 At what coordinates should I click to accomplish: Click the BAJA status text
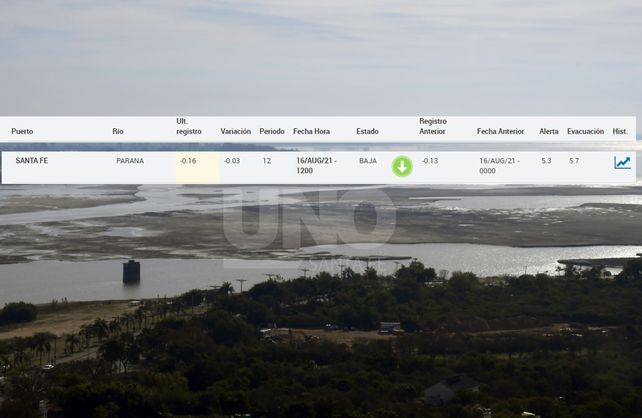click(368, 161)
